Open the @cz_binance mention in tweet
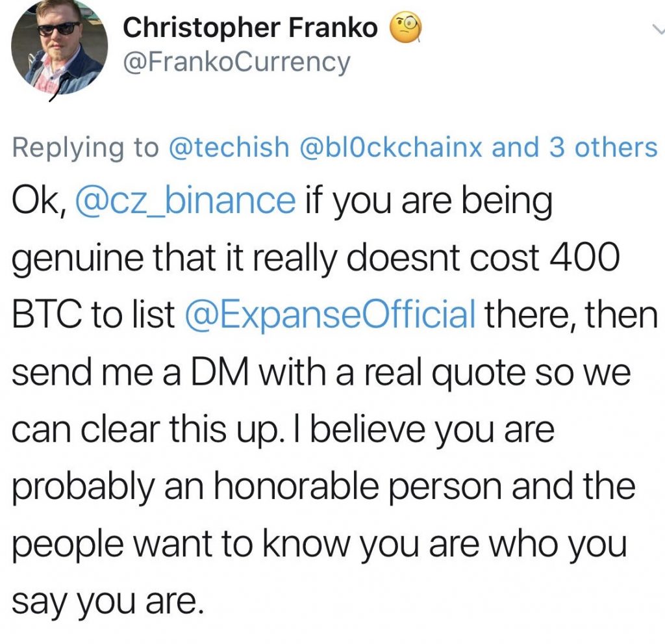The image size is (665, 644). click(185, 201)
